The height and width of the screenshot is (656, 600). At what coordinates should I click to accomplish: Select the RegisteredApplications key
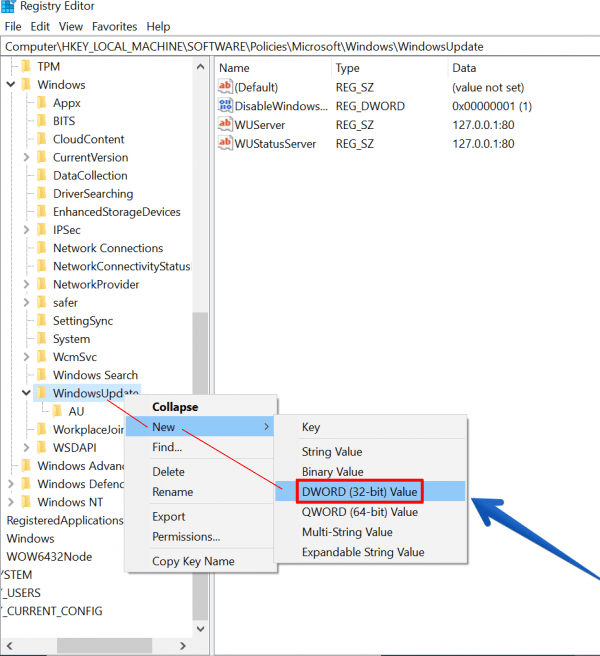(x=65, y=520)
